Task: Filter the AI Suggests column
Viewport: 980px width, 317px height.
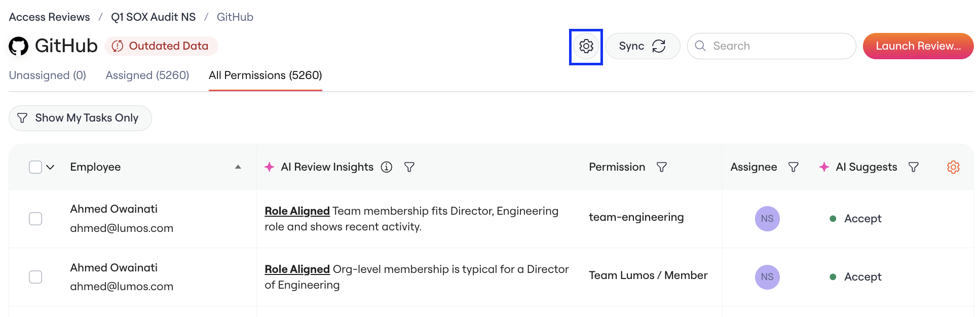Action: pos(914,167)
